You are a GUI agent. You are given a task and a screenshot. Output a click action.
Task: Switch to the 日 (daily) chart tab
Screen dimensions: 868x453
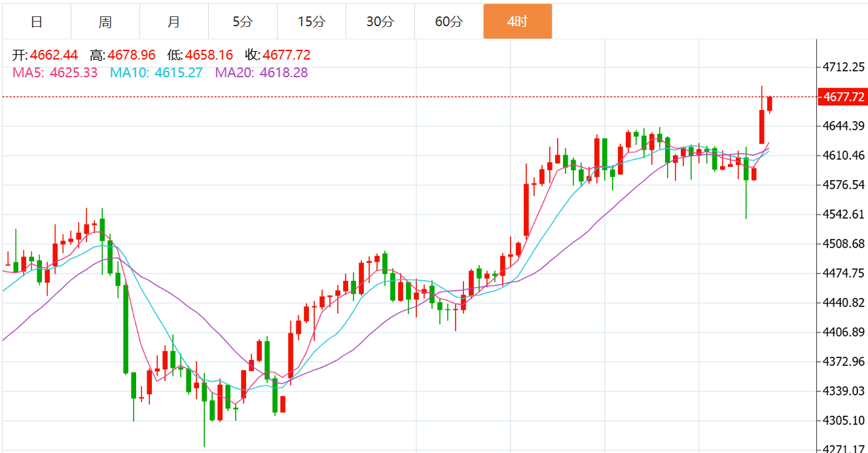[37, 22]
